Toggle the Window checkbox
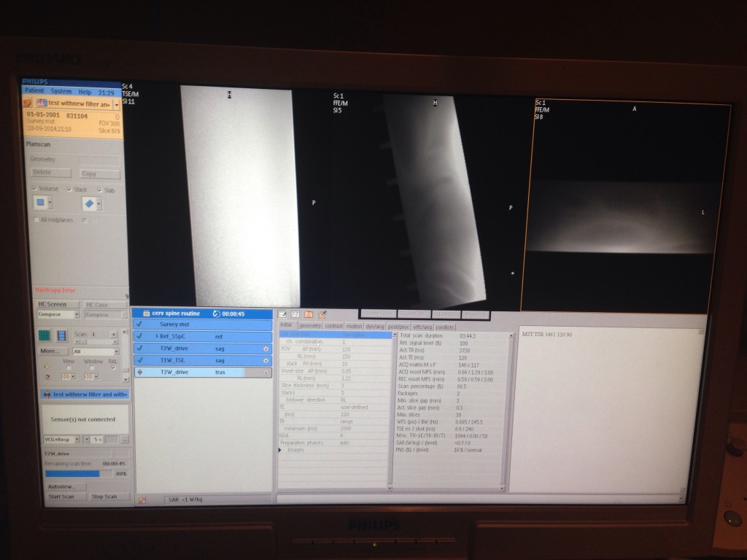 tap(92, 368)
